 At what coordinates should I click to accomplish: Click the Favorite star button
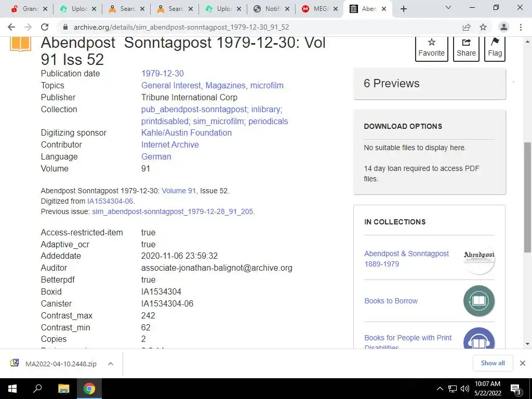431,48
